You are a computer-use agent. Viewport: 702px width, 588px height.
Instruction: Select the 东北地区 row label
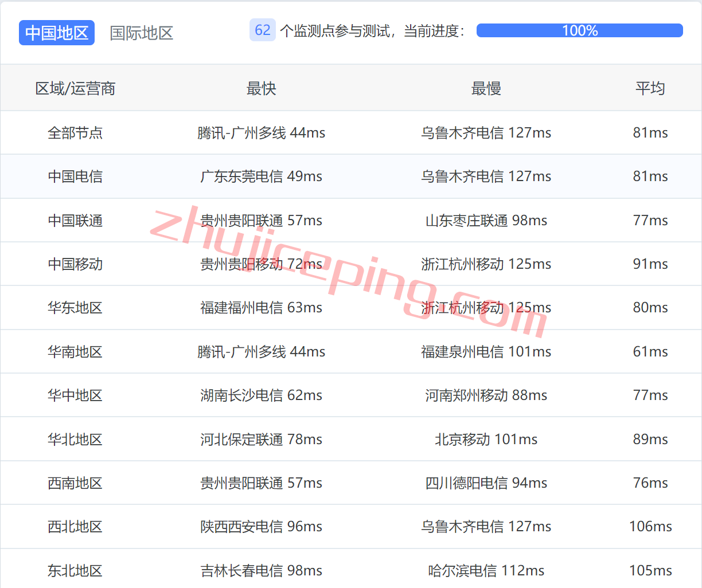pyautogui.click(x=75, y=571)
